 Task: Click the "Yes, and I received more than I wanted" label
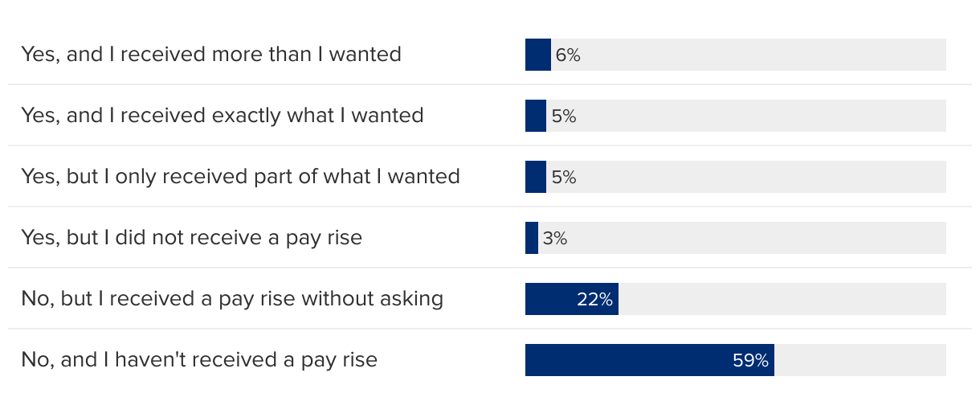(x=210, y=55)
